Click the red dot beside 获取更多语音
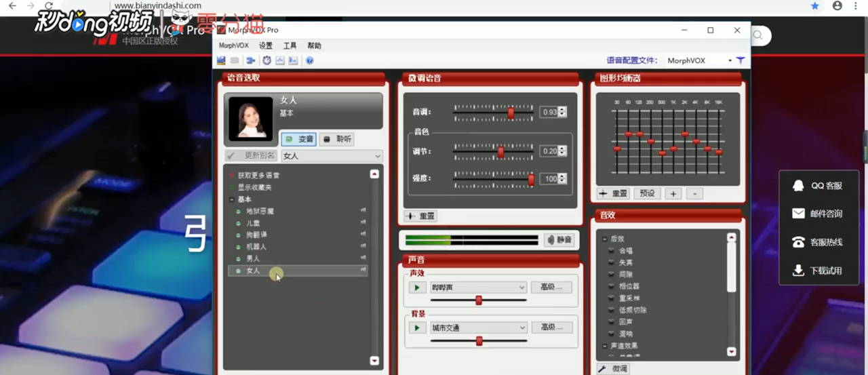The width and height of the screenshot is (868, 375). (231, 175)
